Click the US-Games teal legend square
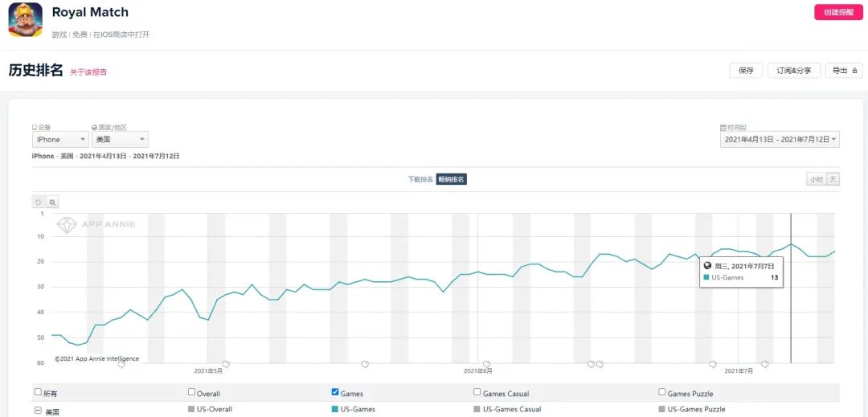868x417 pixels. pos(335,409)
